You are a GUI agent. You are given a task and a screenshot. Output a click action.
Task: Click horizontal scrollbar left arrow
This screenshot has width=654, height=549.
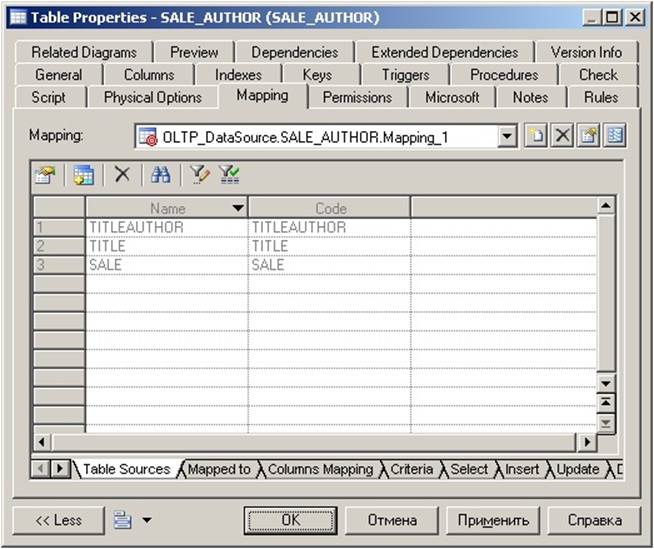tap(42, 441)
